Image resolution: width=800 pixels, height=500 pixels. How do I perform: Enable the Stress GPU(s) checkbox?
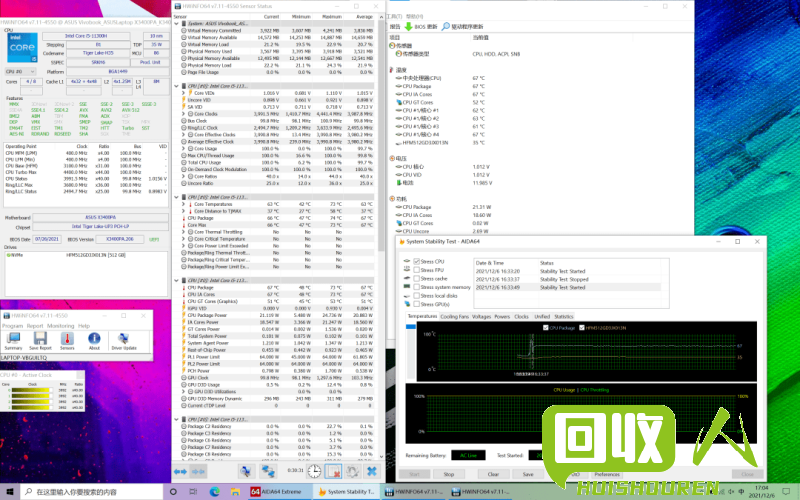point(417,304)
